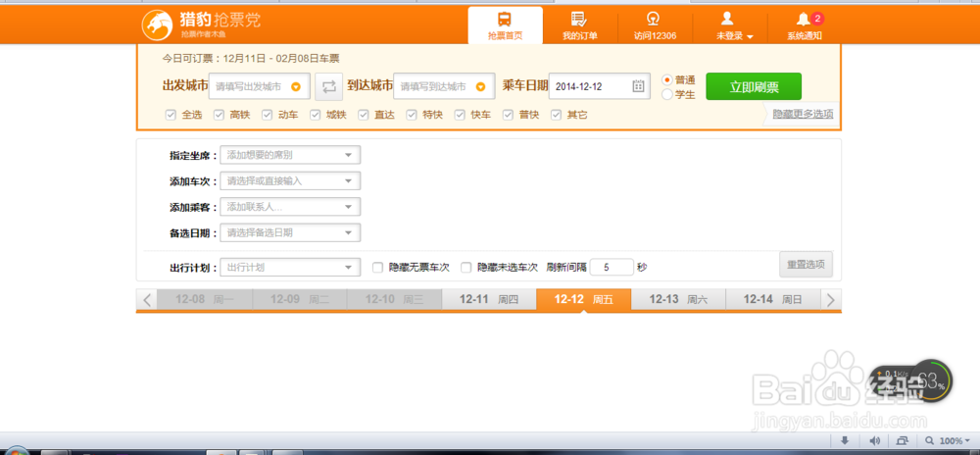
Task: Expand the 出行计划 dropdown
Action: tap(290, 268)
